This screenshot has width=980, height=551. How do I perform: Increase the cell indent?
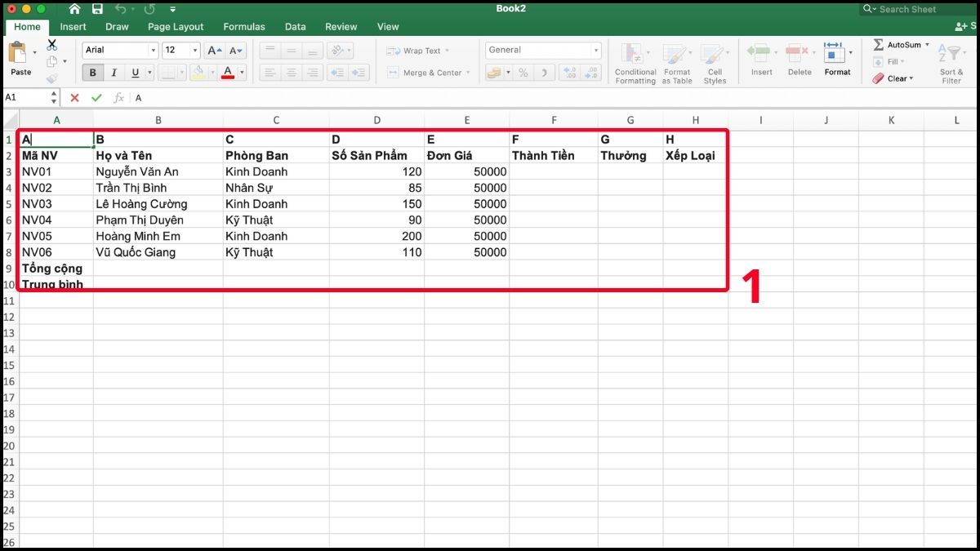(x=359, y=73)
